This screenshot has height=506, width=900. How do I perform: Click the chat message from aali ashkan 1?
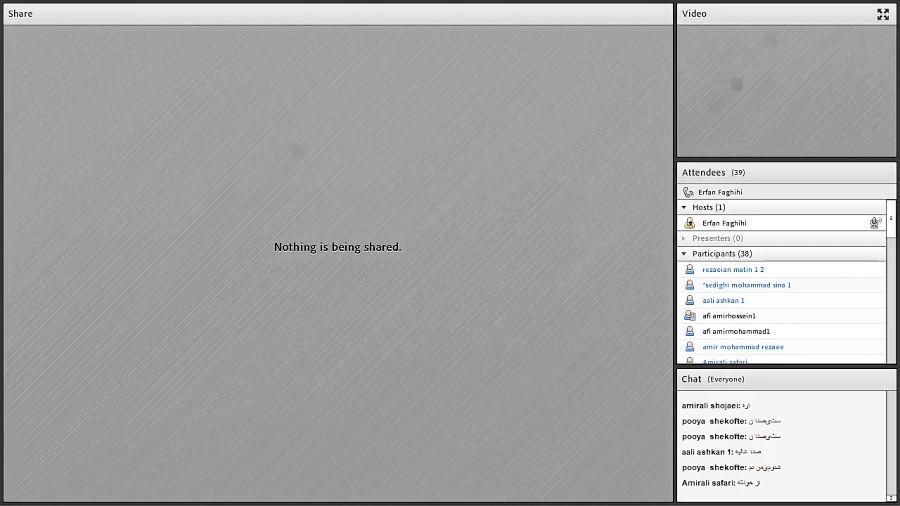click(721, 452)
